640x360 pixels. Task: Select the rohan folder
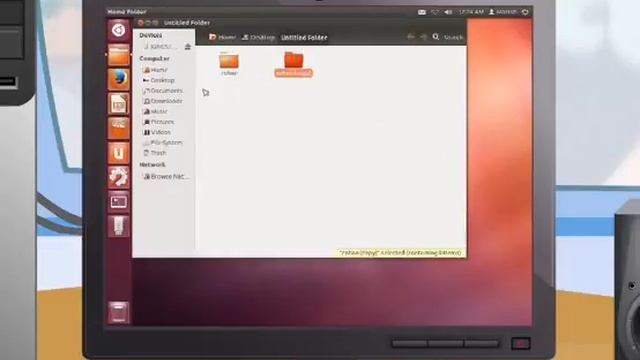coord(229,64)
